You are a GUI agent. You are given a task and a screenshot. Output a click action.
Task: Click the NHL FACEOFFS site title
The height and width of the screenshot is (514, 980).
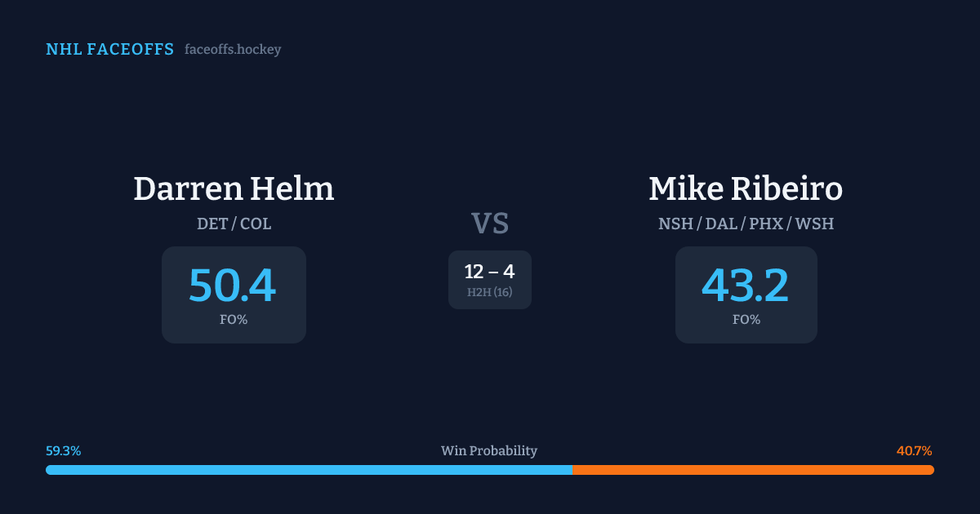[x=109, y=50]
